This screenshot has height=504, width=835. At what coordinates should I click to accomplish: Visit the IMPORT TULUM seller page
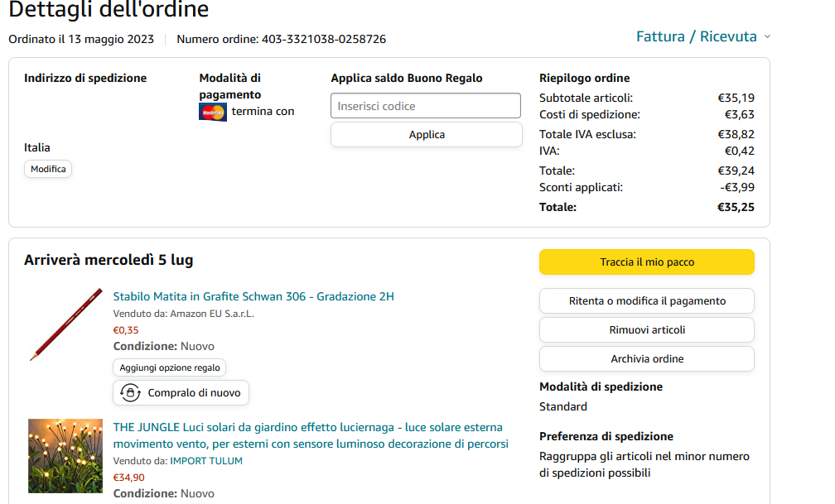point(206,461)
